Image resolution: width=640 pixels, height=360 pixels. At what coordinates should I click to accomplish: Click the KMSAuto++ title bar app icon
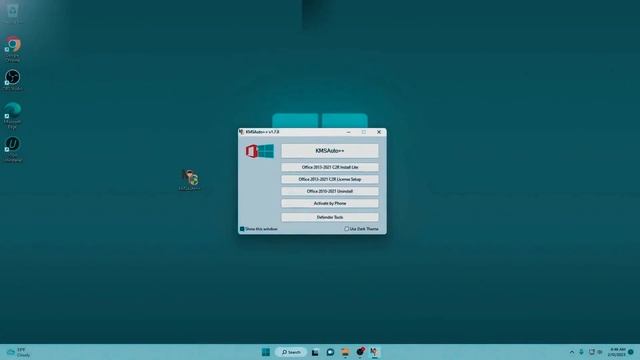(x=242, y=132)
